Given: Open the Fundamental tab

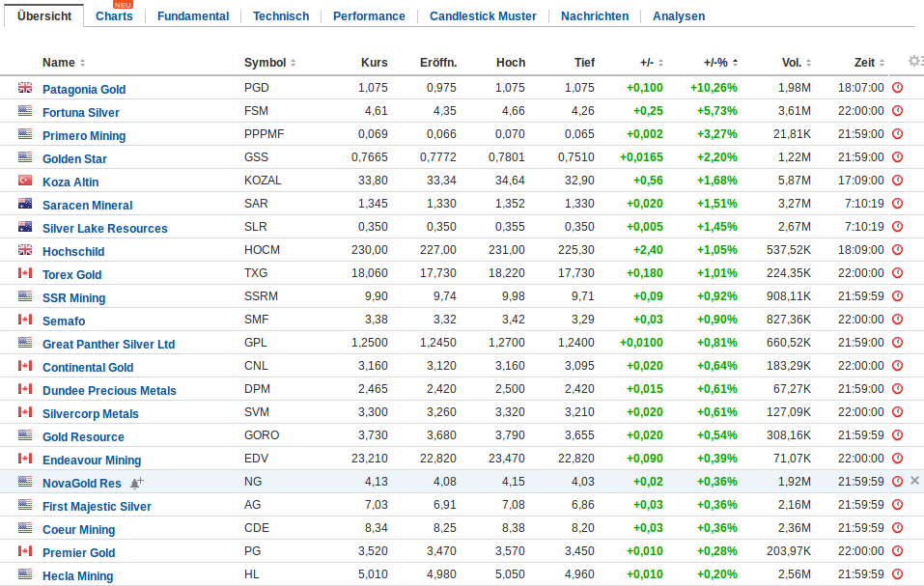Looking at the screenshot, I should 193,15.
